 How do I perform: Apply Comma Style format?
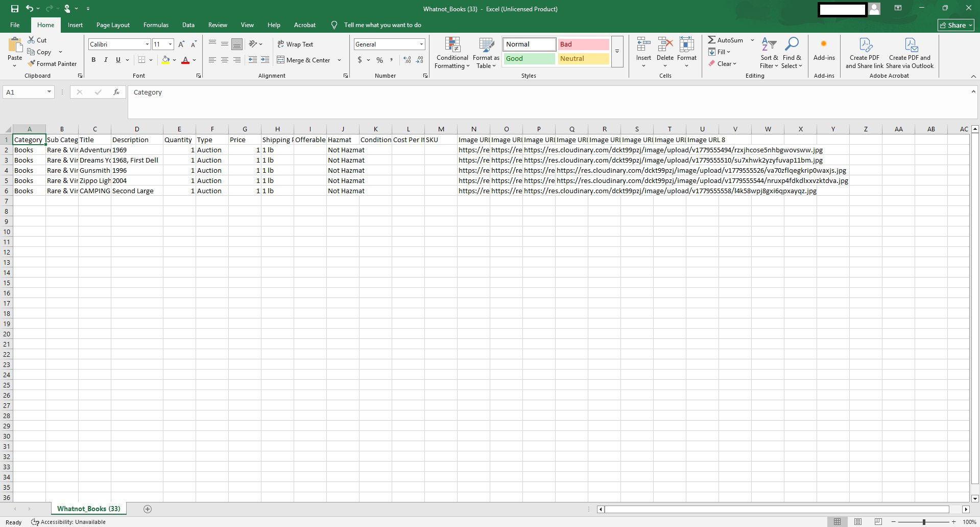pyautogui.click(x=392, y=60)
